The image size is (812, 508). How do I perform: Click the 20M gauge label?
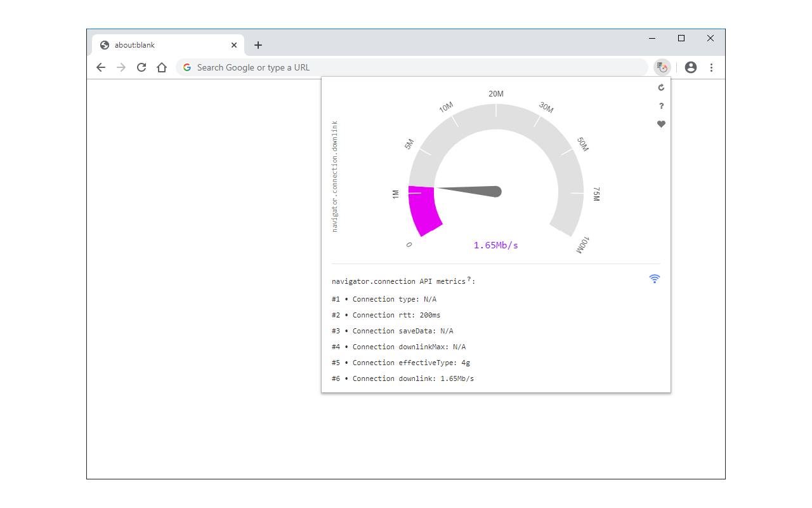pos(496,94)
